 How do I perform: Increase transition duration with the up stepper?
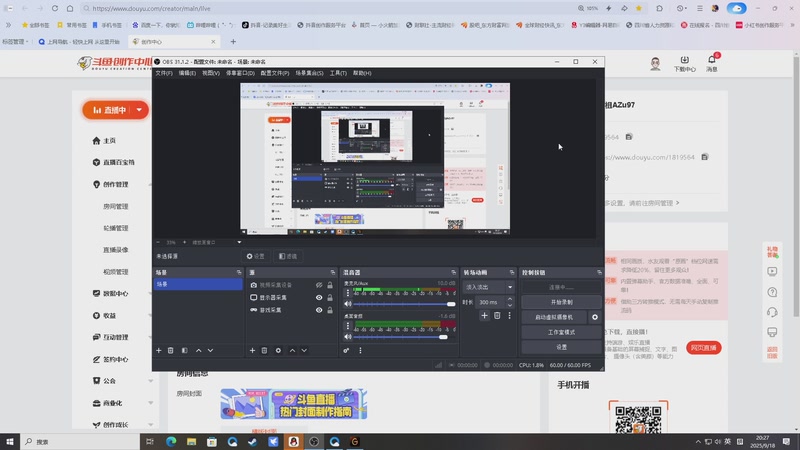(x=510, y=299)
